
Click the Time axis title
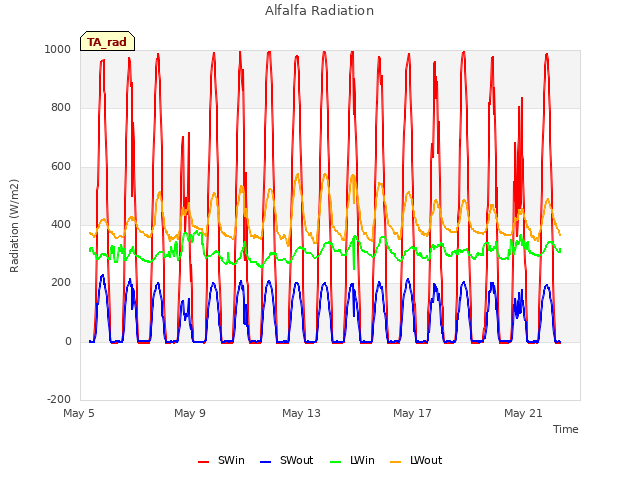565,429
